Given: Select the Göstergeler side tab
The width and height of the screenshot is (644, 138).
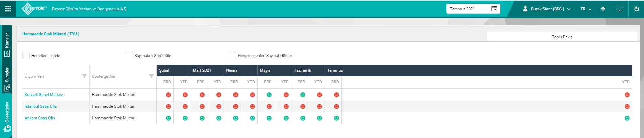Looking at the screenshot, I should [x=7, y=116].
